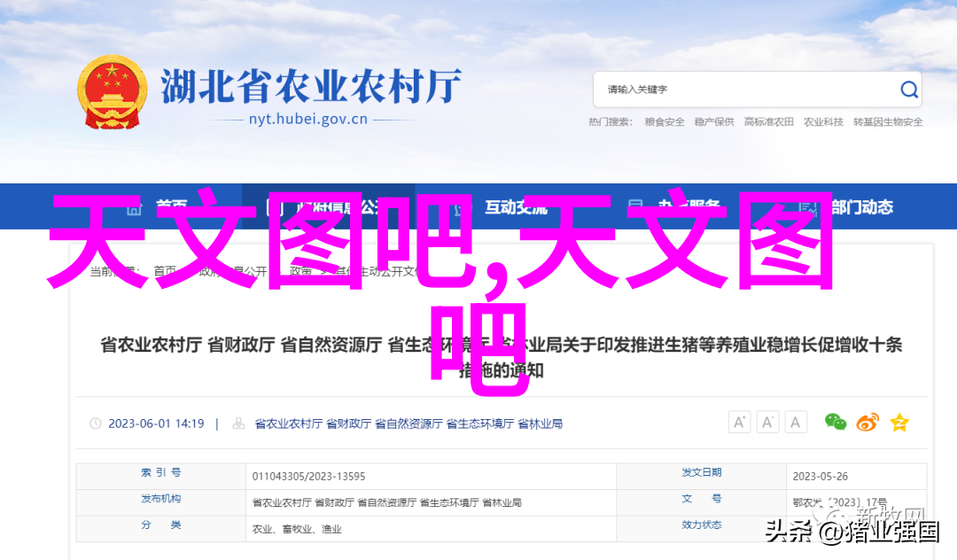The height and width of the screenshot is (560, 957).
Task: Click the publish time 2023-06-01 14:19
Action: point(156,424)
